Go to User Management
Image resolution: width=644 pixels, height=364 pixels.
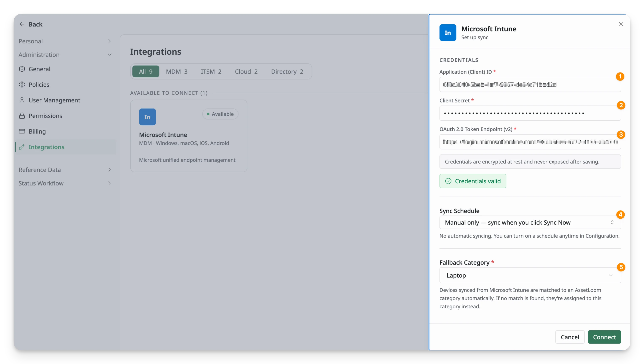(66, 100)
